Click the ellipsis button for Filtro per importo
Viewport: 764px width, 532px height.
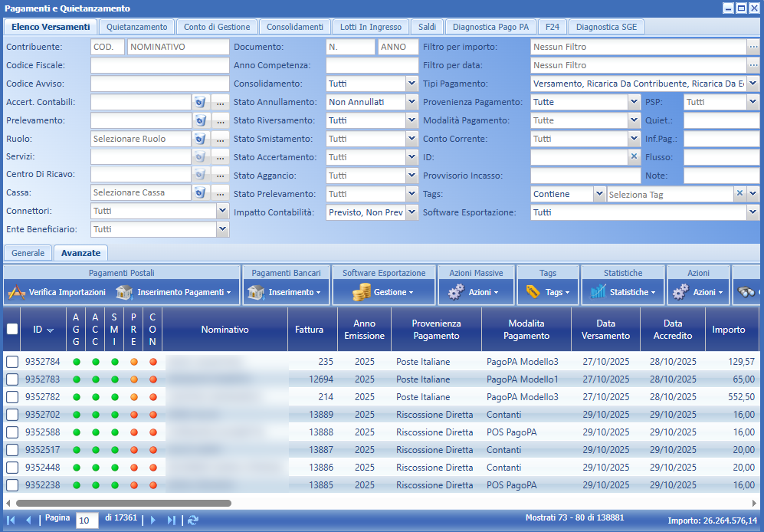(754, 48)
